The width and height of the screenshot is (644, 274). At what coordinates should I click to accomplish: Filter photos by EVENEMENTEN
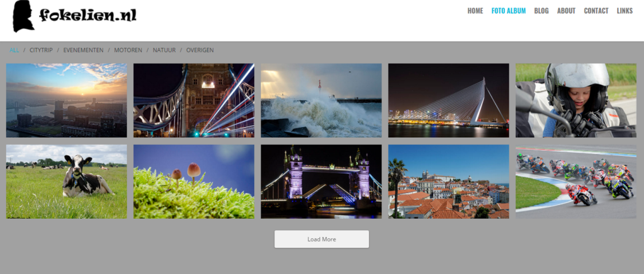83,50
